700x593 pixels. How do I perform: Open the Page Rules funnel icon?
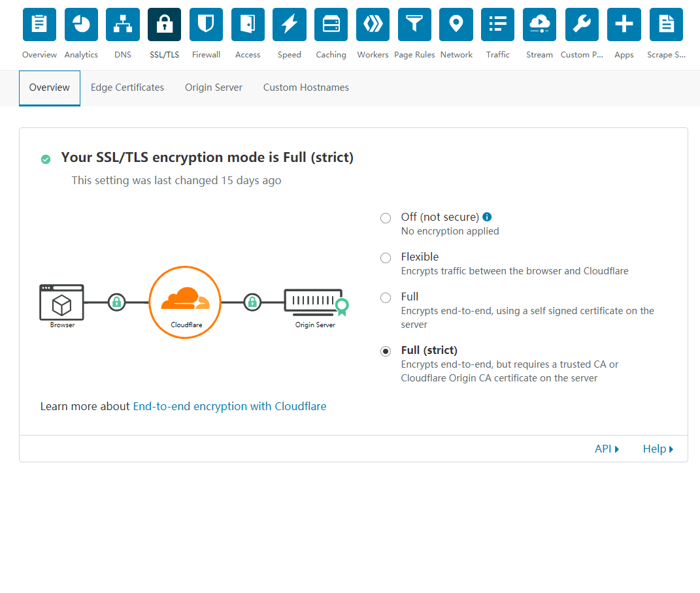click(414, 24)
